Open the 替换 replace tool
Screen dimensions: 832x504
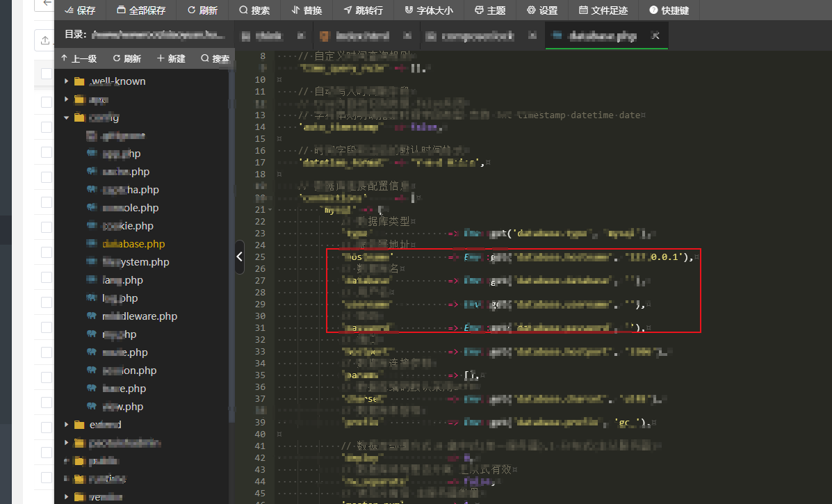pyautogui.click(x=307, y=10)
